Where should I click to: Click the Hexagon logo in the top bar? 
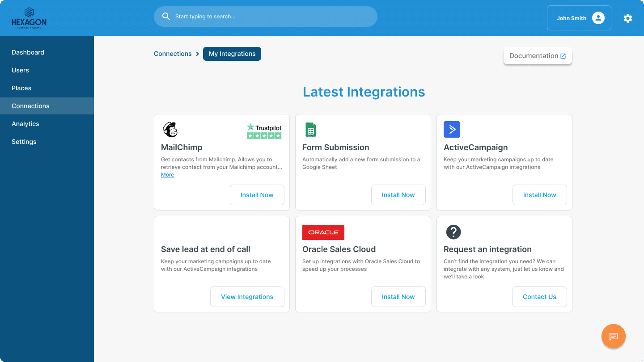(29, 17)
